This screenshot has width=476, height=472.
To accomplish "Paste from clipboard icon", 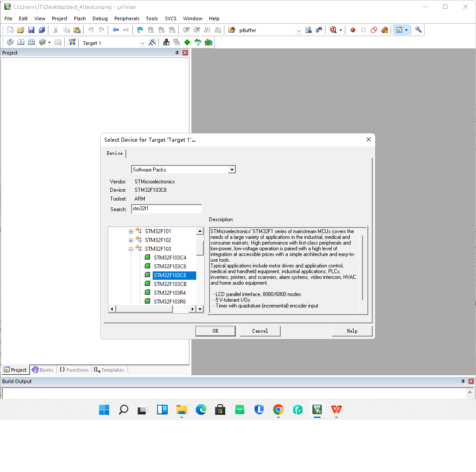I will coord(77,30).
